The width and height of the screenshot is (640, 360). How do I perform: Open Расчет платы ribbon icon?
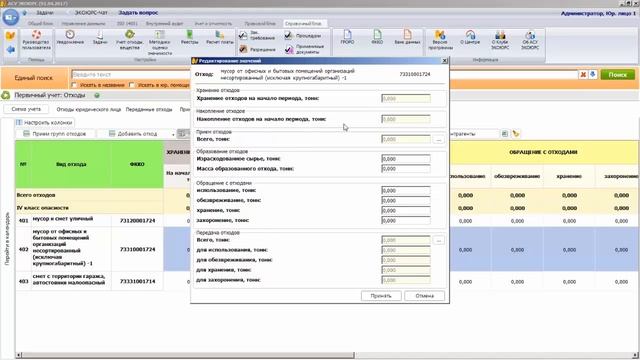tap(220, 37)
